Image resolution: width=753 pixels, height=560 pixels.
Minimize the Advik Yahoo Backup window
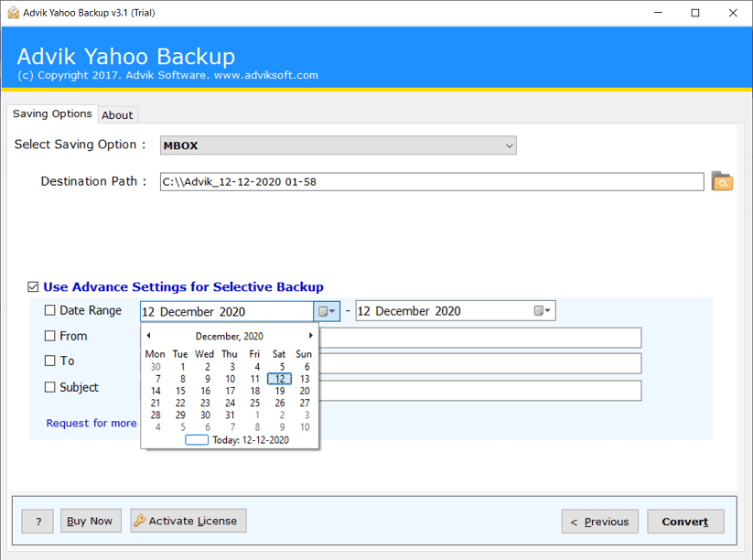658,13
